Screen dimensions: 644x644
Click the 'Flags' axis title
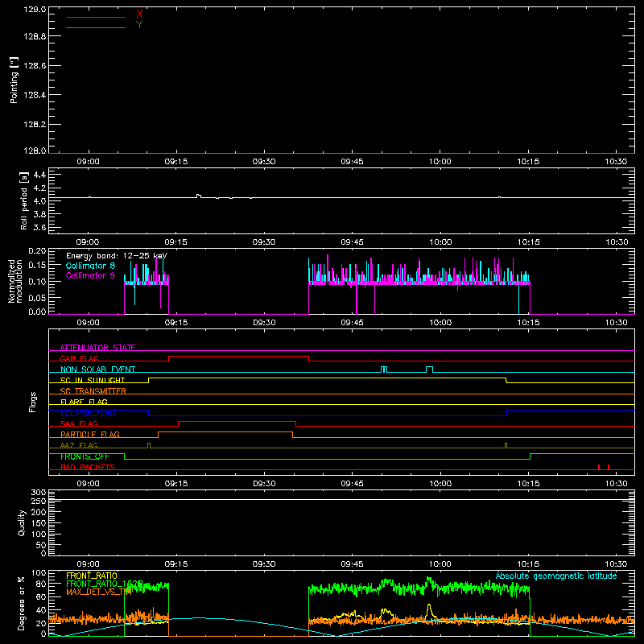[x=33, y=402]
